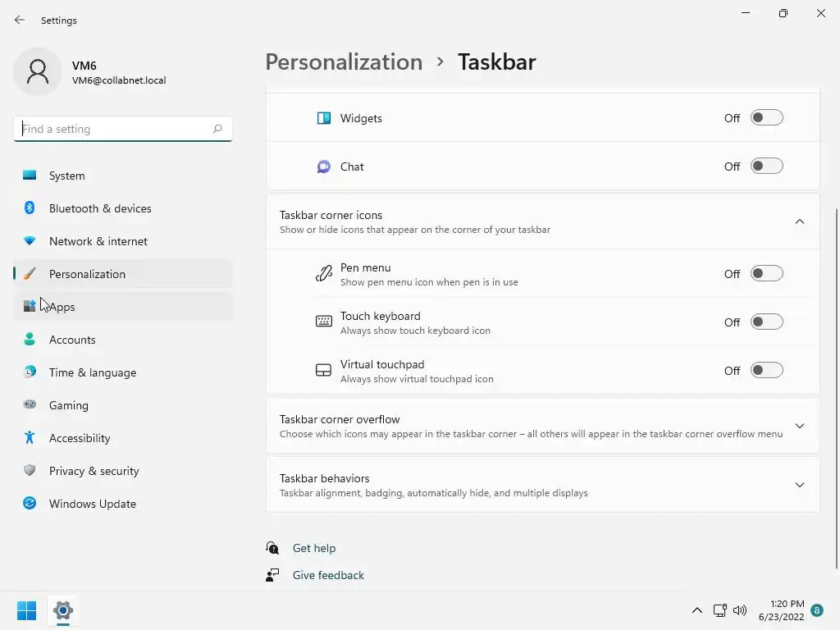The height and width of the screenshot is (630, 840).
Task: Expand the Taskbar corner overflow section
Action: click(x=800, y=426)
